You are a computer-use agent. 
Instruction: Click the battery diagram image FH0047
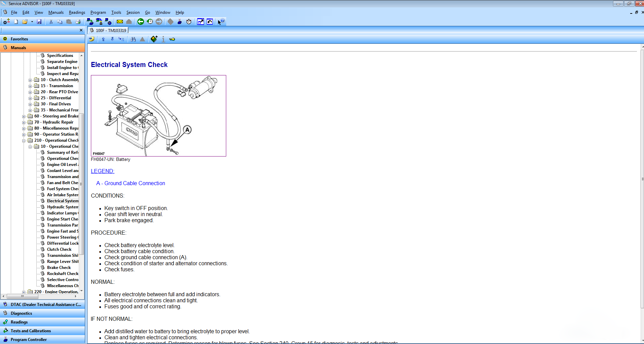tap(159, 116)
